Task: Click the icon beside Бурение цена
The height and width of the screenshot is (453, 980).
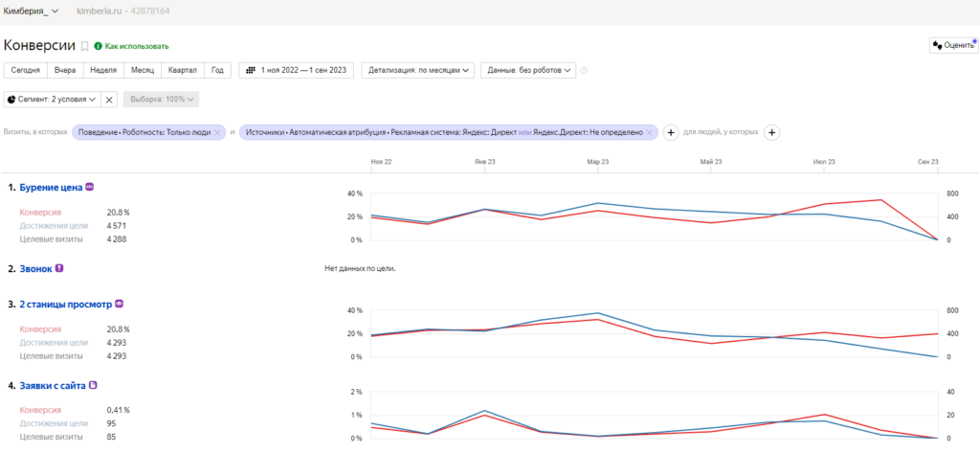Action: coord(89,187)
